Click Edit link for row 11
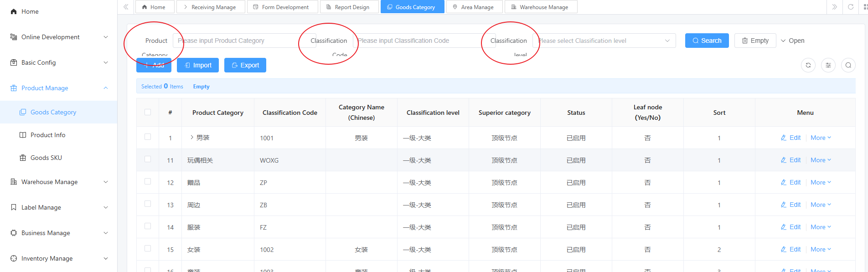This screenshot has width=868, height=272. (x=791, y=160)
